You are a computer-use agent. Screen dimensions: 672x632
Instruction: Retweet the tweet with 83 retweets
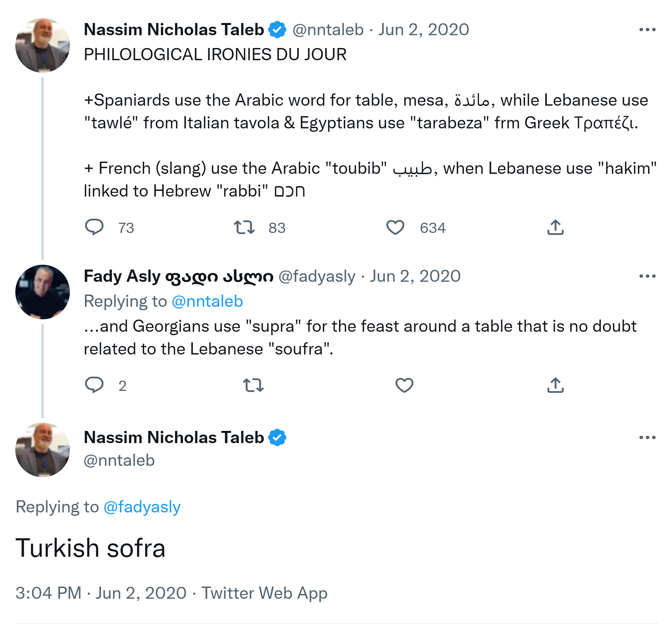[244, 227]
